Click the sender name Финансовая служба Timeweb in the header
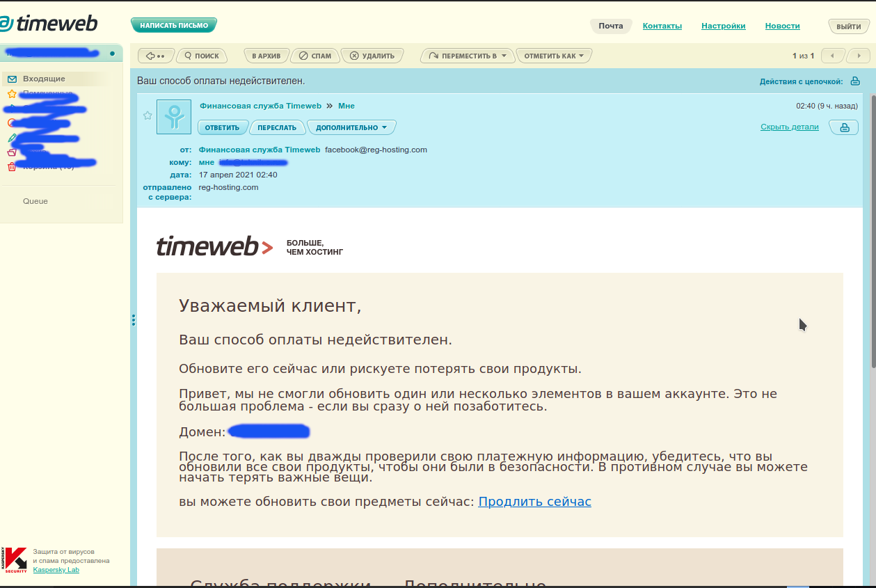Image resolution: width=876 pixels, height=588 pixels. (260, 106)
